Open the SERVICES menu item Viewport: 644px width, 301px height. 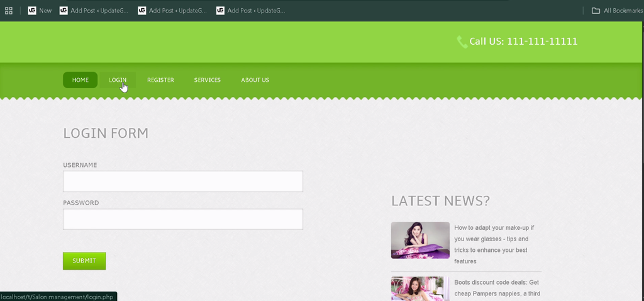208,80
